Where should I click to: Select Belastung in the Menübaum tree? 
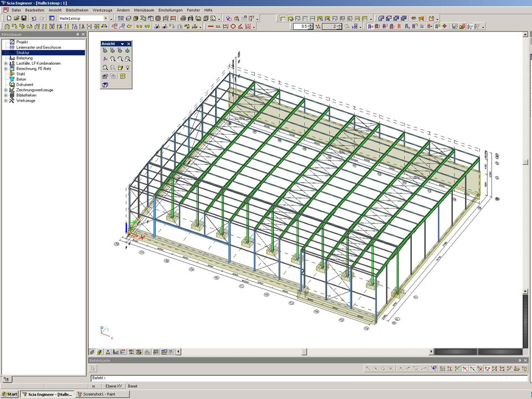coord(24,58)
